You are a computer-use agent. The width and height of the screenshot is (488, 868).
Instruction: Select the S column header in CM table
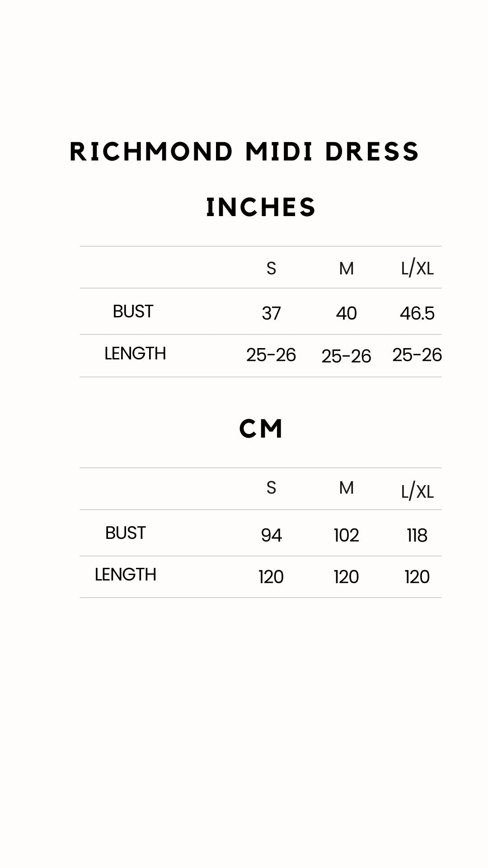[x=271, y=488]
